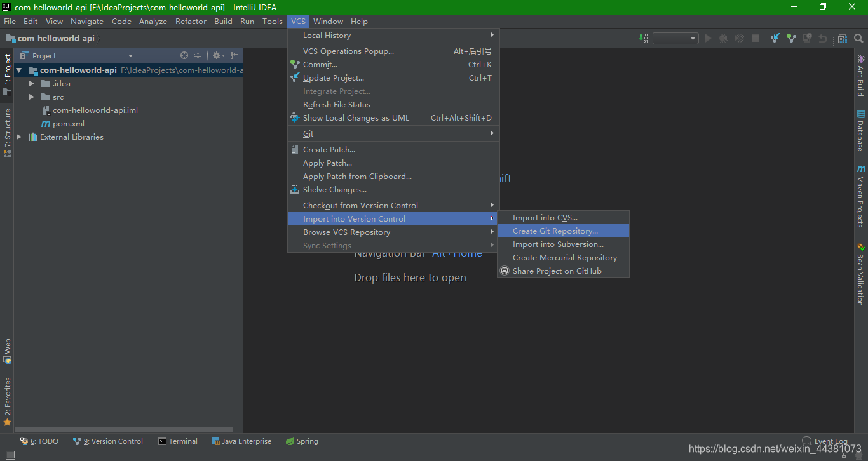This screenshot has width=868, height=461.
Task: Open the Java Enterprise tool window
Action: coord(241,441)
